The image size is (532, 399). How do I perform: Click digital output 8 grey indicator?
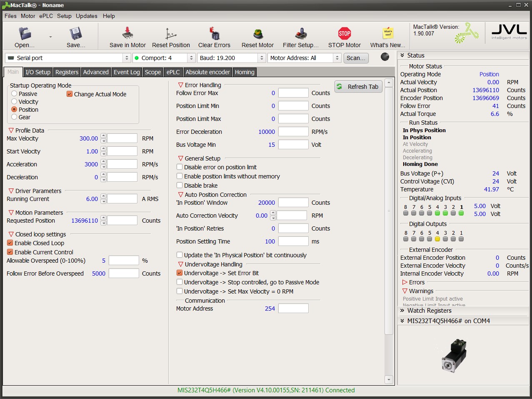click(x=406, y=239)
